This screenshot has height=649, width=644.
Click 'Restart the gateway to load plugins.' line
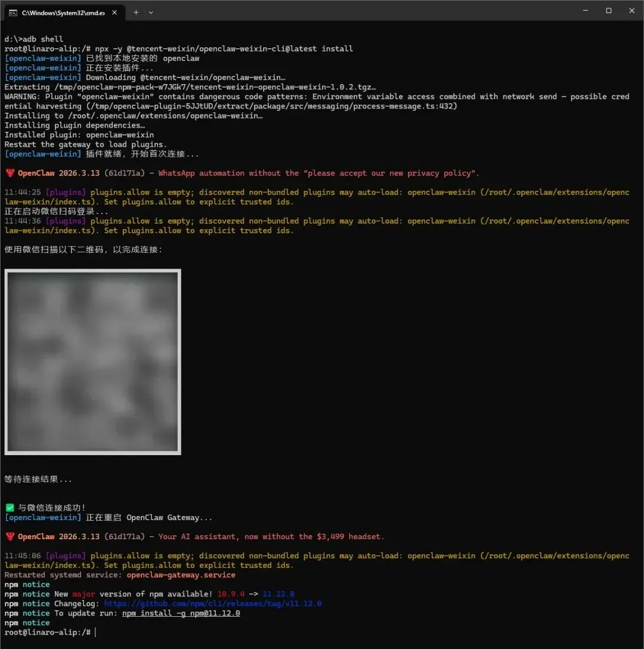point(86,144)
